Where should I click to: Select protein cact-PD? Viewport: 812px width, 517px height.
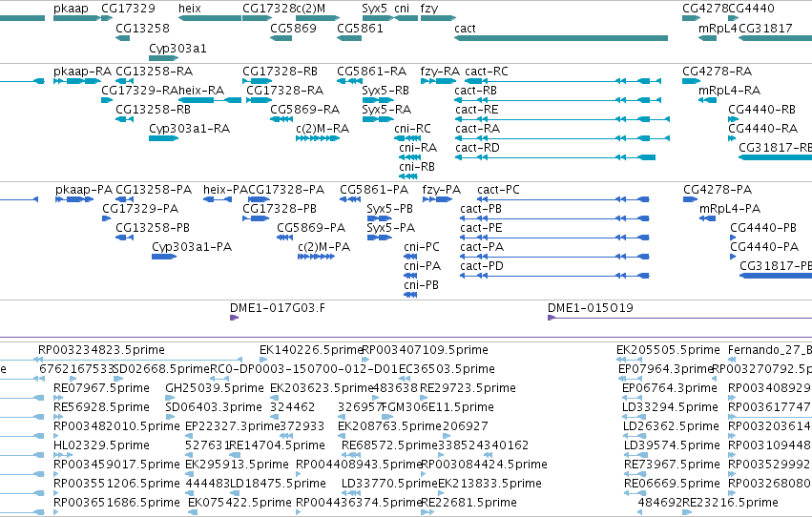(x=554, y=276)
